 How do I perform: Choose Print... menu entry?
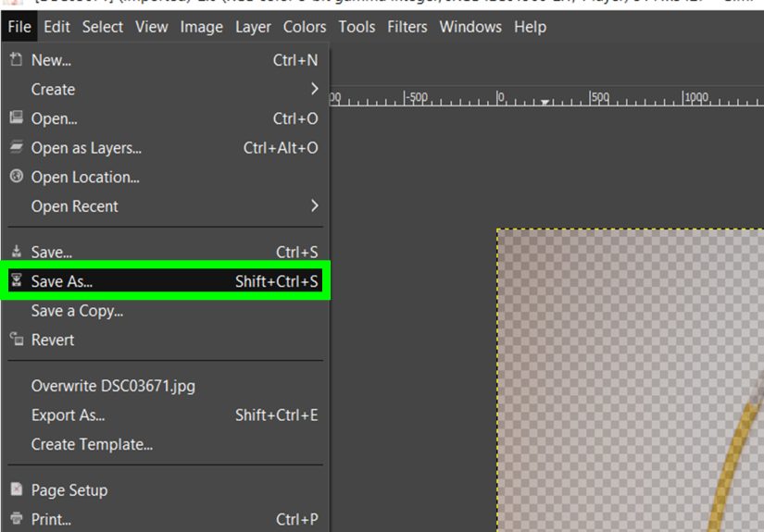click(x=165, y=519)
